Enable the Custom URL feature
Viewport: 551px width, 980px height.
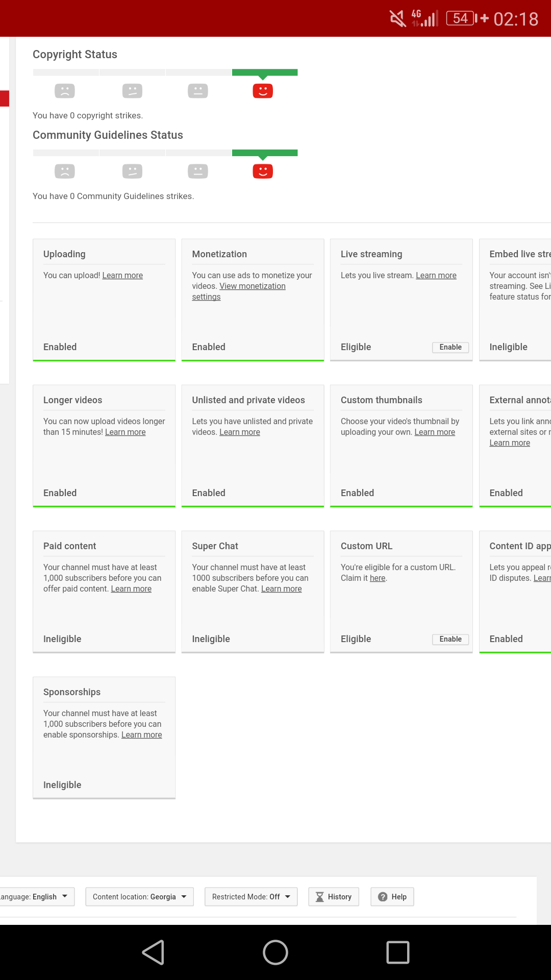pos(450,639)
